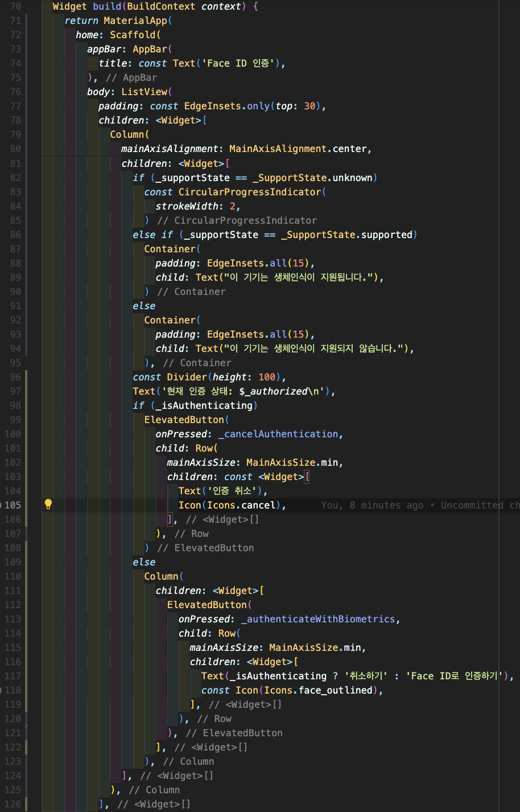The width and height of the screenshot is (520, 812).
Task: Click the "// Column" comment on line 125
Action: [x=154, y=790]
